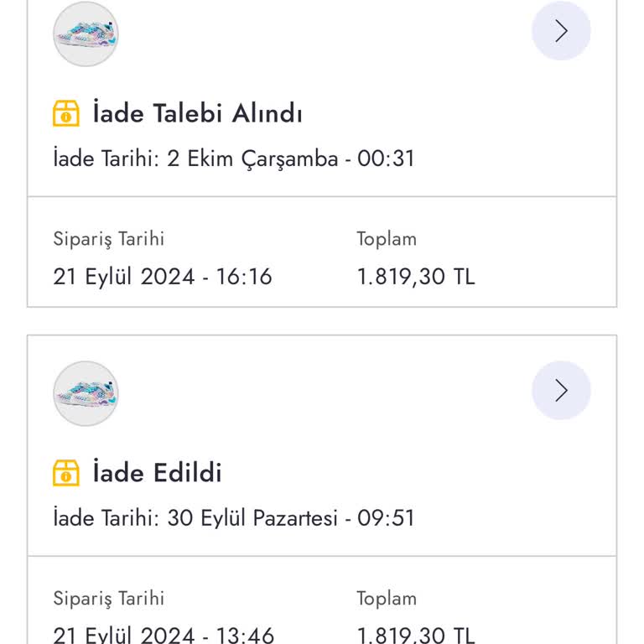The height and width of the screenshot is (644, 644).
Task: Select the İade Talebi Alındı status title
Action: (197, 114)
